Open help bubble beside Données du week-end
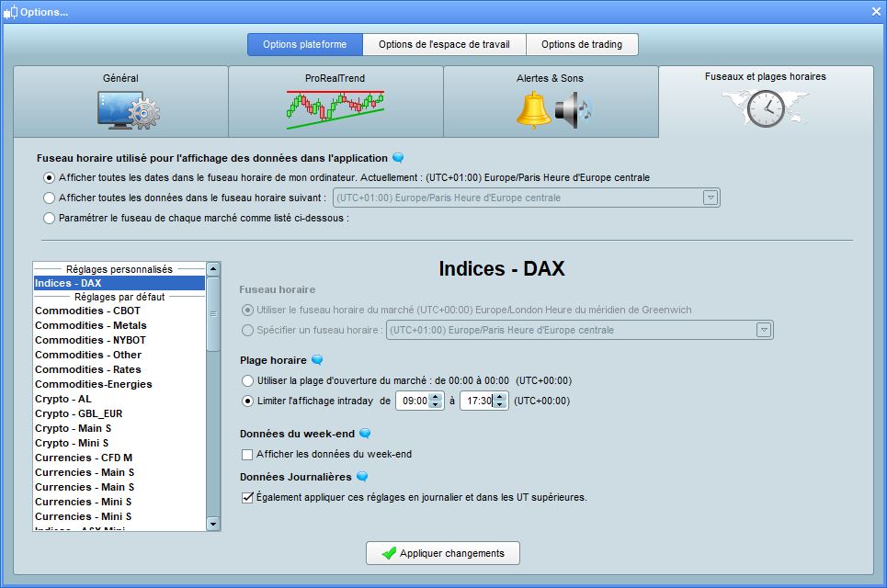887x588 pixels. click(x=366, y=433)
